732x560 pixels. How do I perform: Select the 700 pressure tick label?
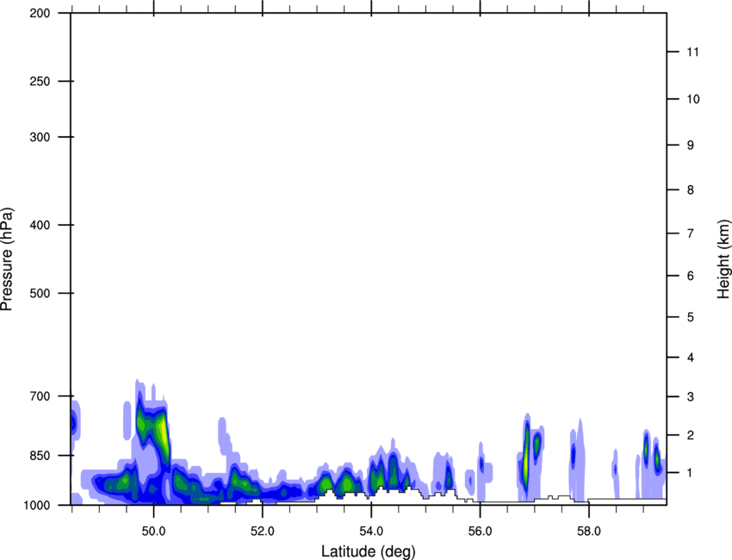[40, 396]
